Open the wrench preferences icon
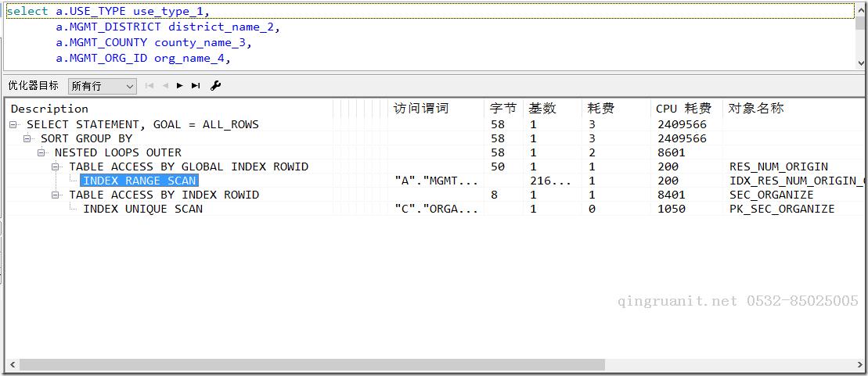The image size is (868, 376). coord(216,86)
